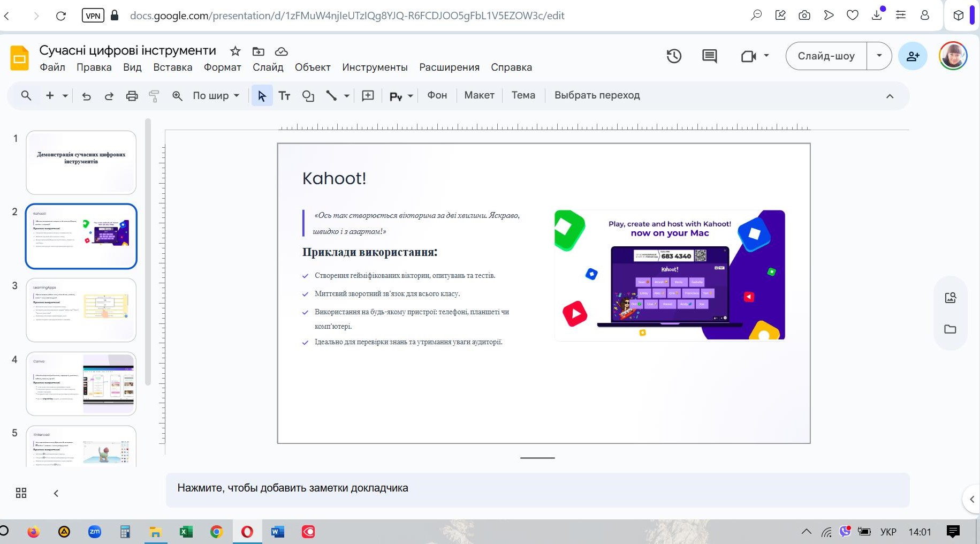The height and width of the screenshot is (544, 980).
Task: Click the shapes tool icon
Action: point(308,96)
